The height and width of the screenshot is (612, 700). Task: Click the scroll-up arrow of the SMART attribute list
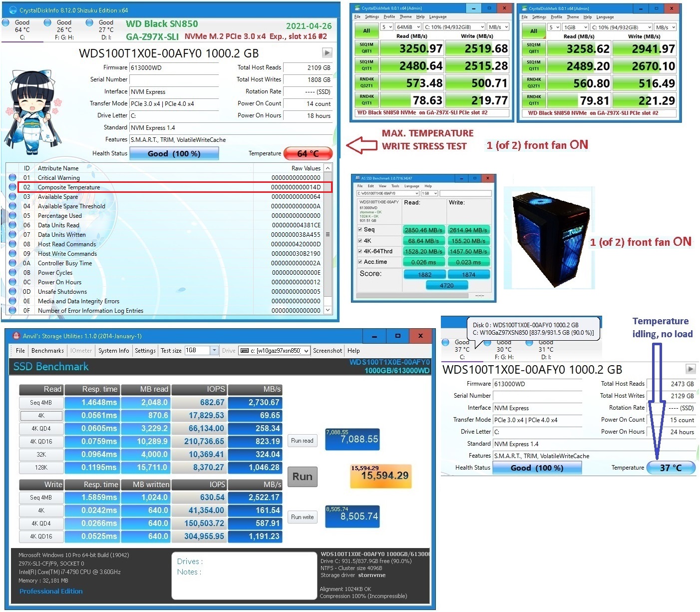pyautogui.click(x=328, y=168)
